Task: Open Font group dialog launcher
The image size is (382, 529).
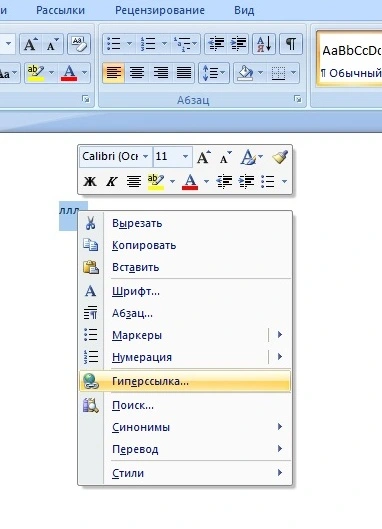Action: pos(86,99)
